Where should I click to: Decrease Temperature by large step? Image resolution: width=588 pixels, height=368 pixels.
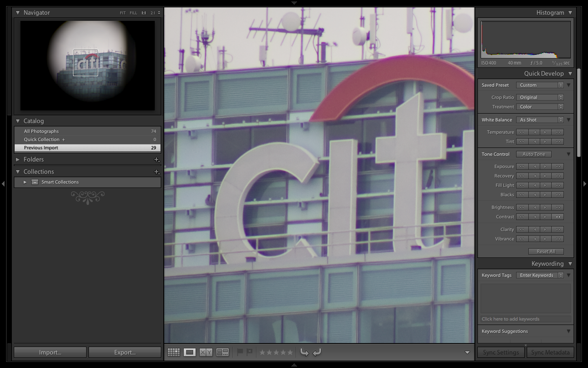pyautogui.click(x=522, y=132)
